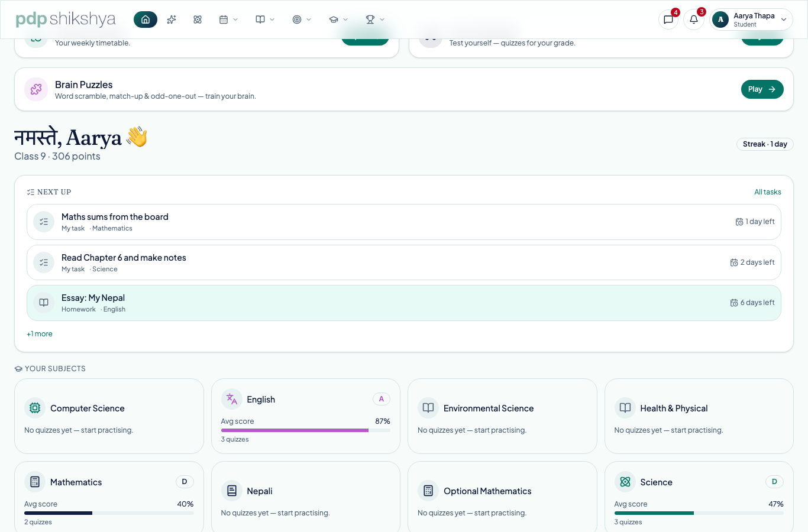Click book icon of Essay: My Nepal
The height and width of the screenshot is (532, 808).
click(44, 303)
